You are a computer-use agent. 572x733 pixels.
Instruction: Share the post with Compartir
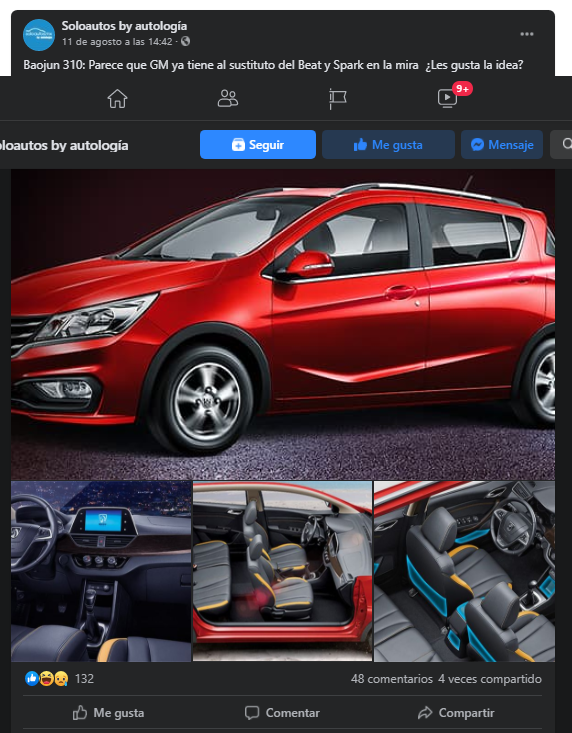[x=456, y=713]
